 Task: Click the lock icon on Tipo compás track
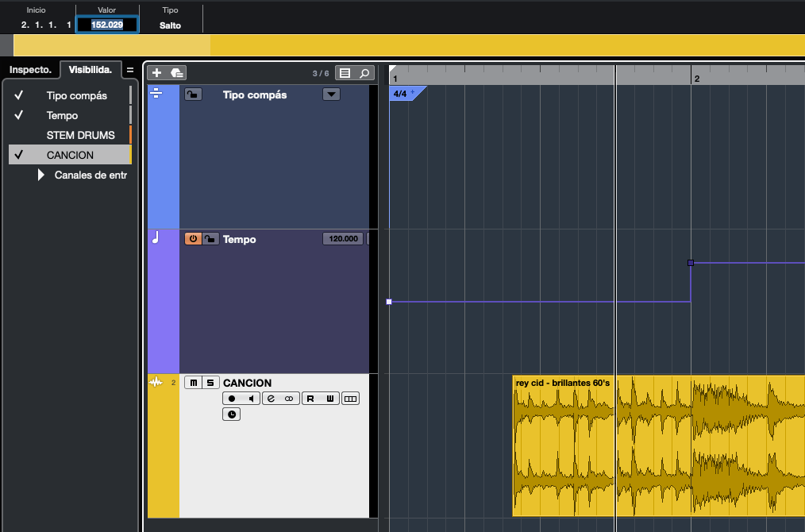(x=193, y=94)
